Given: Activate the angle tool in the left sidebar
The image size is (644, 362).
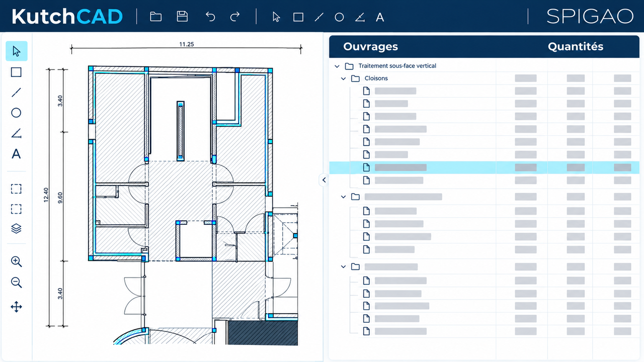Looking at the screenshot, I should click(17, 133).
